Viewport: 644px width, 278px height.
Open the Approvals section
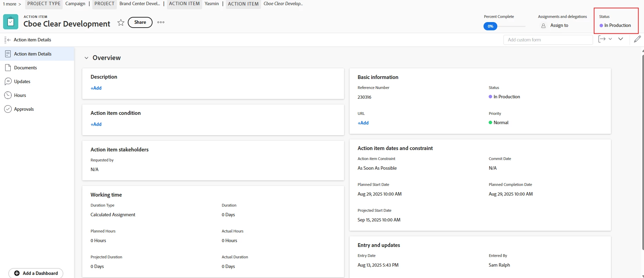coord(37,109)
